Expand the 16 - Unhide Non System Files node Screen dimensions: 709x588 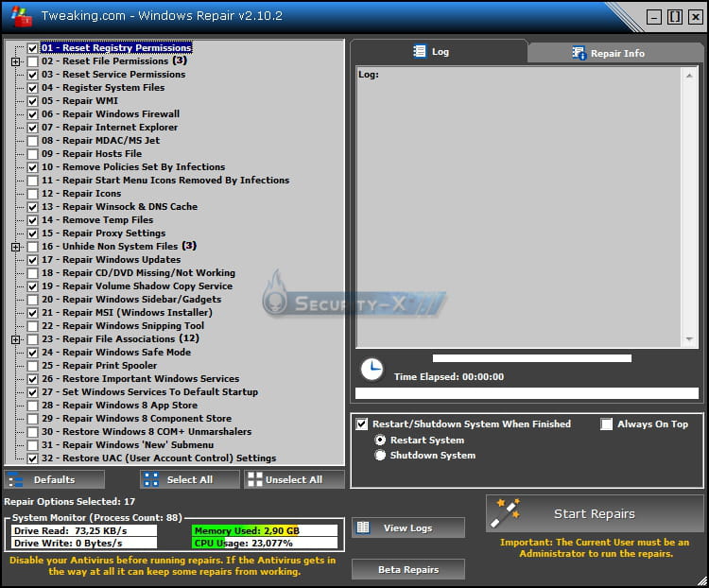click(15, 247)
